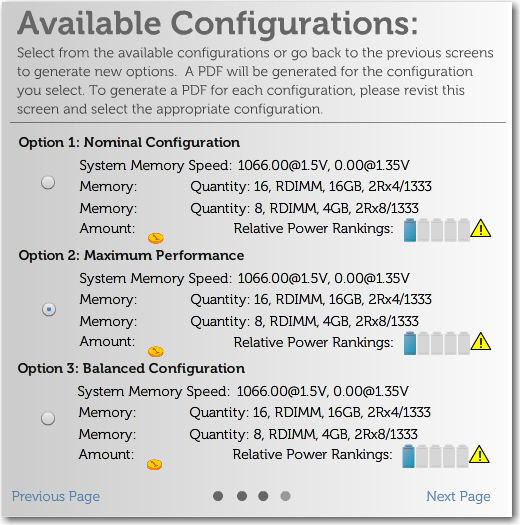This screenshot has width=520, height=525.
Task: Click the yellow warning triangle in Option 2
Action: 481,342
